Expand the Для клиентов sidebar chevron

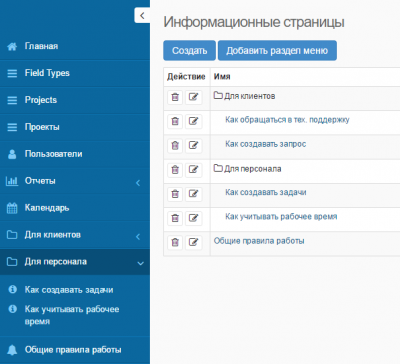pyautogui.click(x=138, y=237)
